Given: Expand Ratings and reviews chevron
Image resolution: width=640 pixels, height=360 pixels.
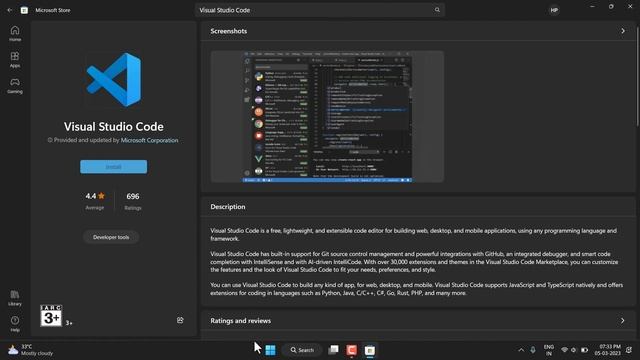Looking at the screenshot, I should [622, 320].
